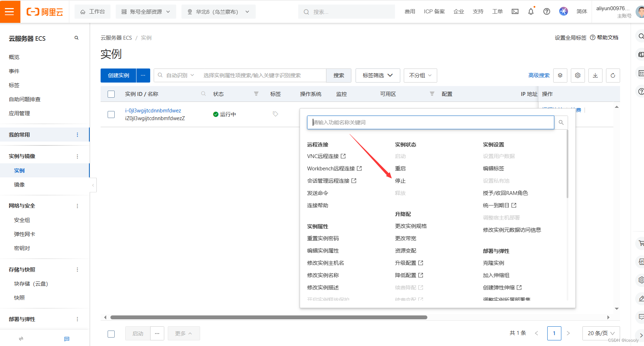Click 设置全局标签 link
644x346 pixels.
point(570,38)
